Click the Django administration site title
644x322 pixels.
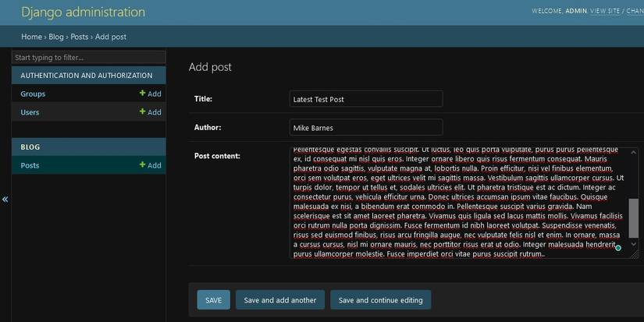coord(83,12)
